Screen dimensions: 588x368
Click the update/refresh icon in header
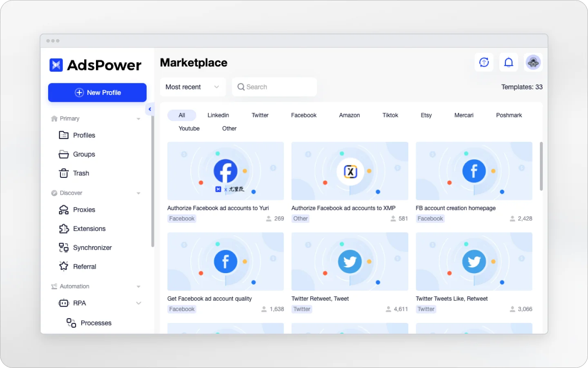click(484, 62)
